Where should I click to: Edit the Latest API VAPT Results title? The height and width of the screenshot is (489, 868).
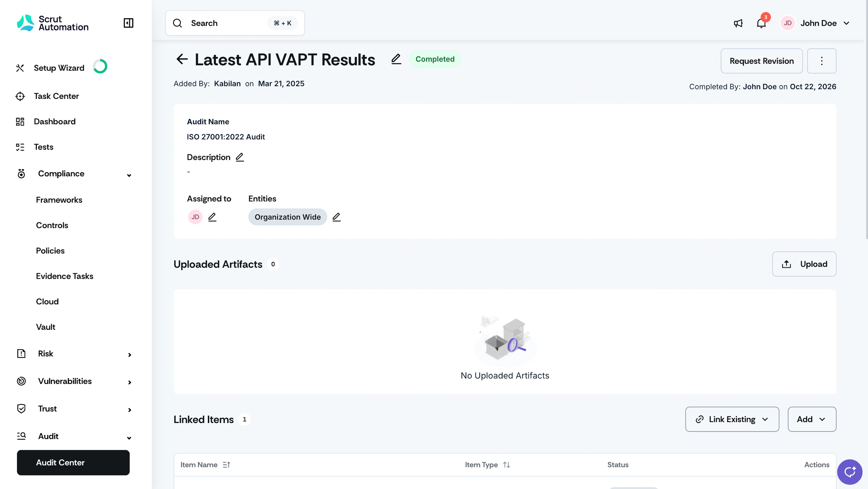(396, 59)
